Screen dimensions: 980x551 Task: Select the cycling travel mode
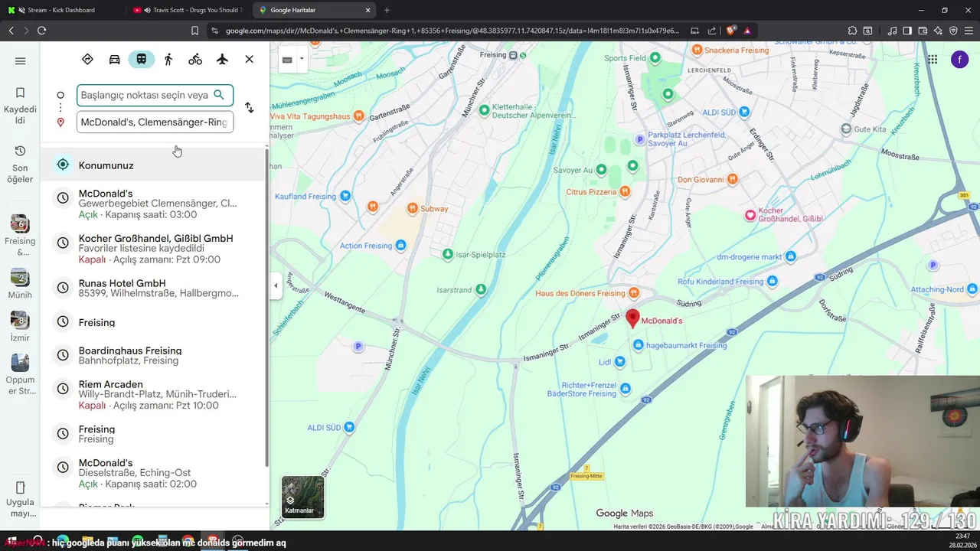click(x=195, y=59)
